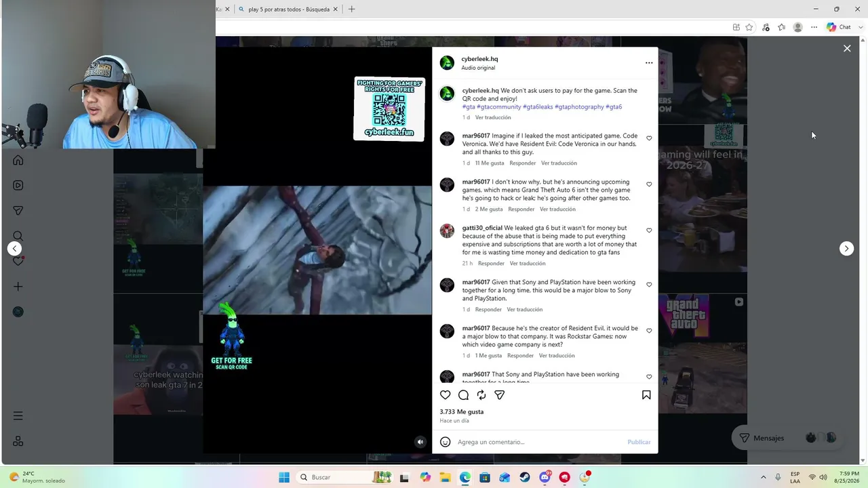Open Instagram Home from the sidebar
This screenshot has width=868, height=488.
18,160
